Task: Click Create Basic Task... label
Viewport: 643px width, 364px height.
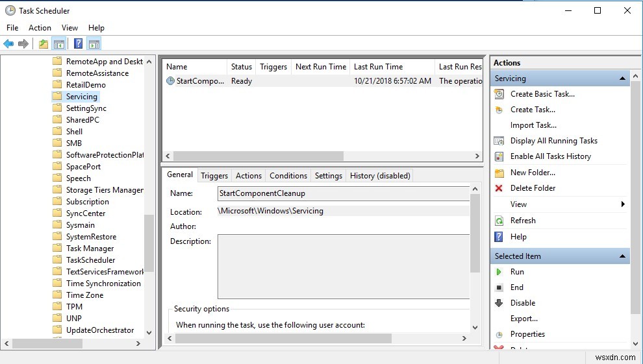Action: click(542, 94)
